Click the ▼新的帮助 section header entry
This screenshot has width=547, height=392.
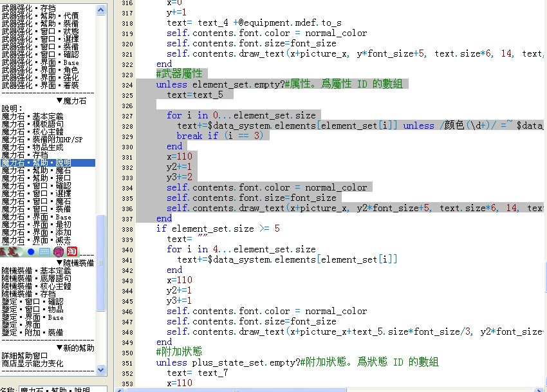click(75, 348)
